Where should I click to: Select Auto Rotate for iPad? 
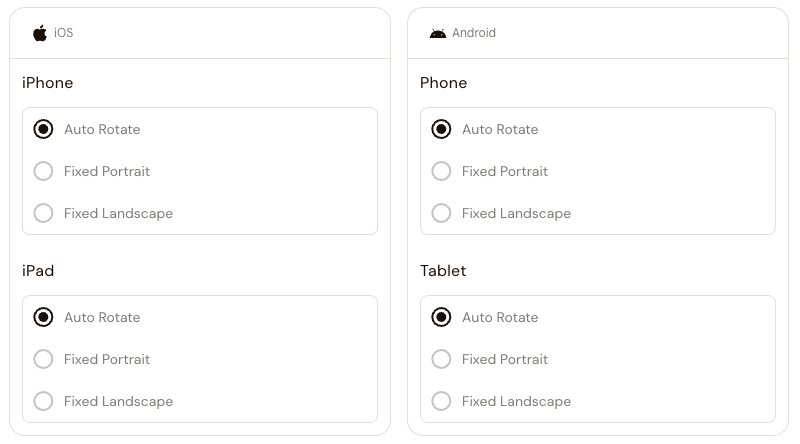43,317
